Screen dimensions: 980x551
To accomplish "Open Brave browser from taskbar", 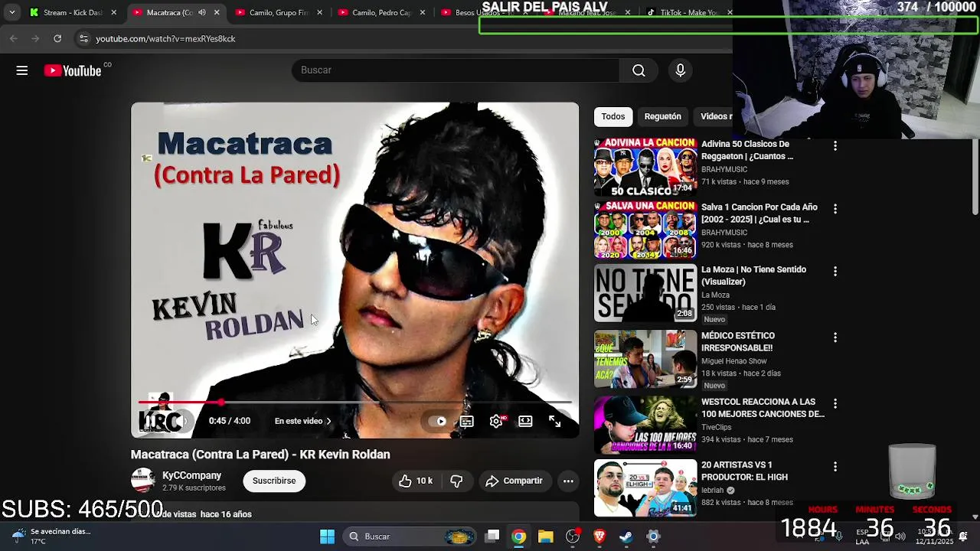I will click(x=599, y=536).
